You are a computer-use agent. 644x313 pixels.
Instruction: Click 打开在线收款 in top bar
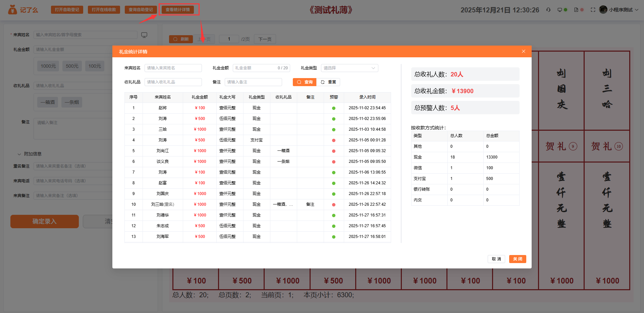coord(104,10)
